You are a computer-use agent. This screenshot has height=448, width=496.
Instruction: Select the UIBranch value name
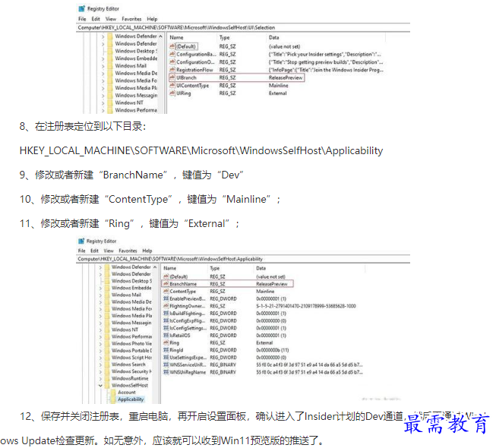tap(186, 77)
